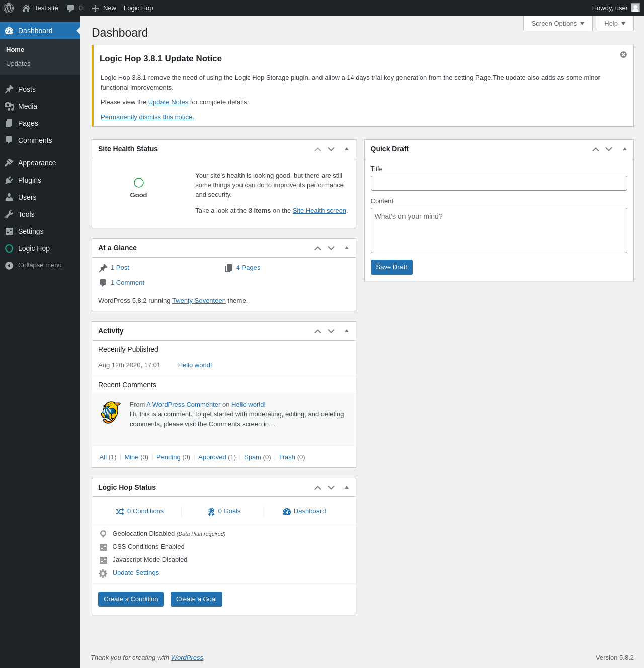Viewport: 644px width, 668px height.
Task: Collapse the Activity panel
Action: (x=347, y=331)
